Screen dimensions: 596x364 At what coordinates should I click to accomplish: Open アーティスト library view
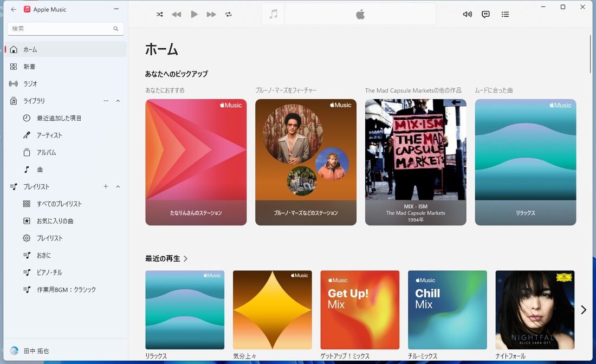66,135
